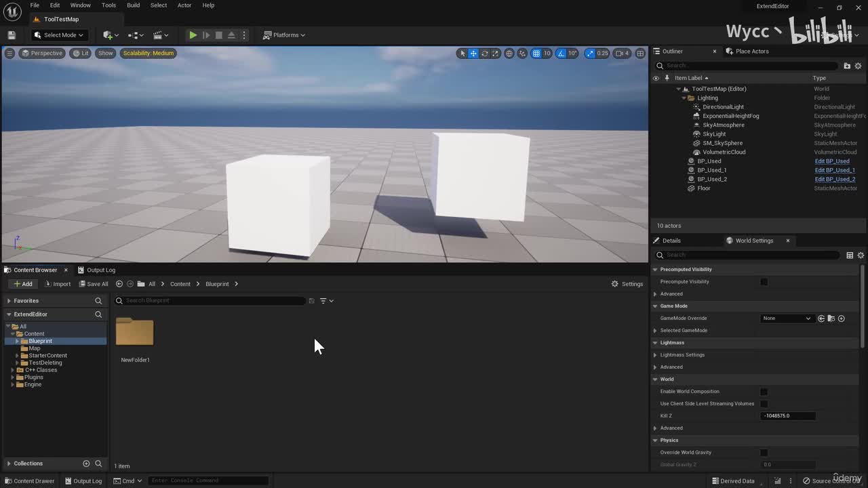Image resolution: width=868 pixels, height=488 pixels.
Task: Activate the Scale tool
Action: coord(495,54)
